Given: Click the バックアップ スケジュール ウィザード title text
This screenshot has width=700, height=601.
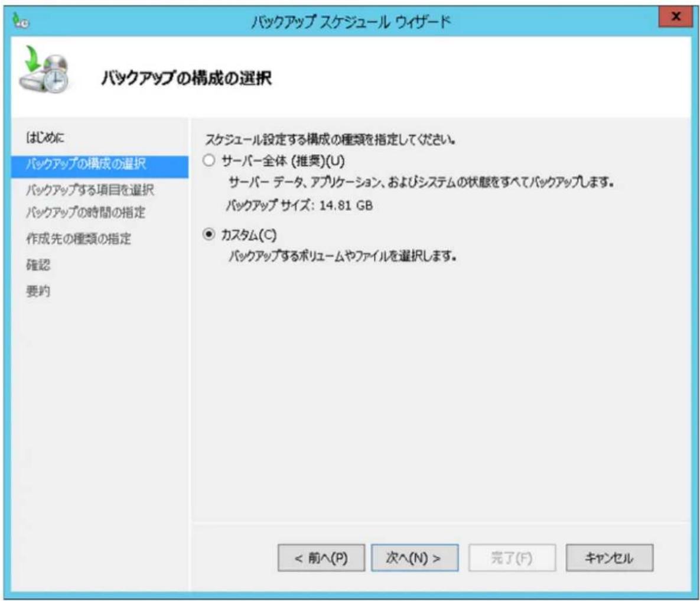Looking at the screenshot, I should coord(351,21).
